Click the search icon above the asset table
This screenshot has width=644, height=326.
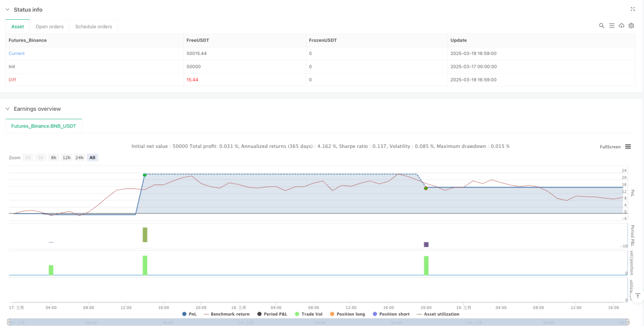(601, 26)
